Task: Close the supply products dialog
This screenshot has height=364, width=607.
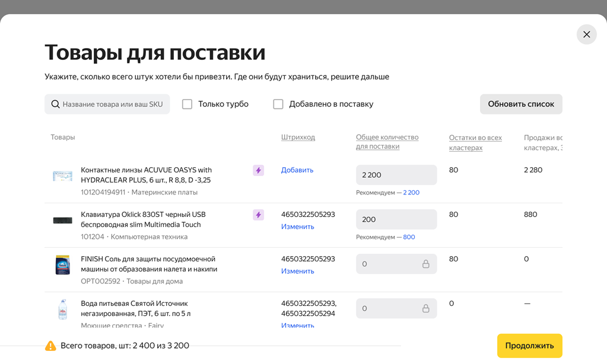Action: pos(586,34)
